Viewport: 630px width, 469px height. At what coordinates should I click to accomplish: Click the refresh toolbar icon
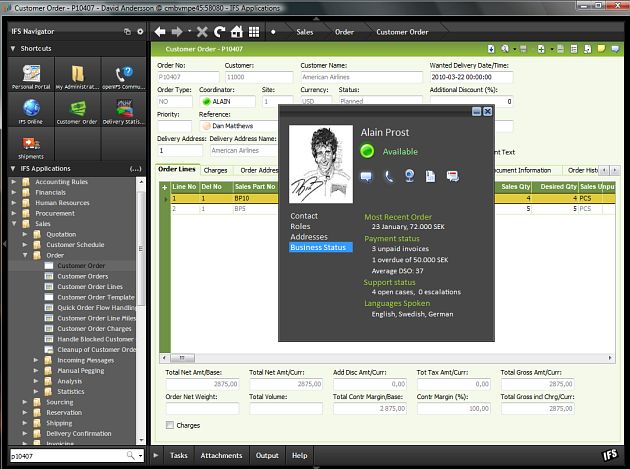point(220,32)
